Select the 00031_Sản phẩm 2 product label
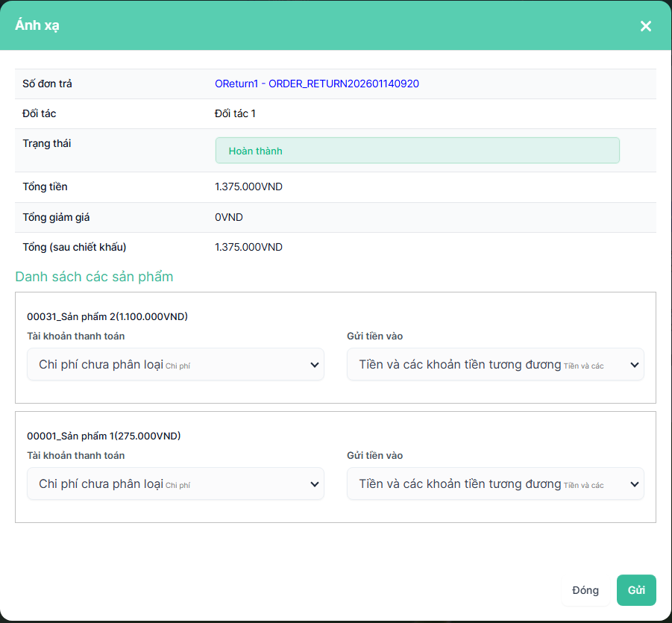 [107, 316]
